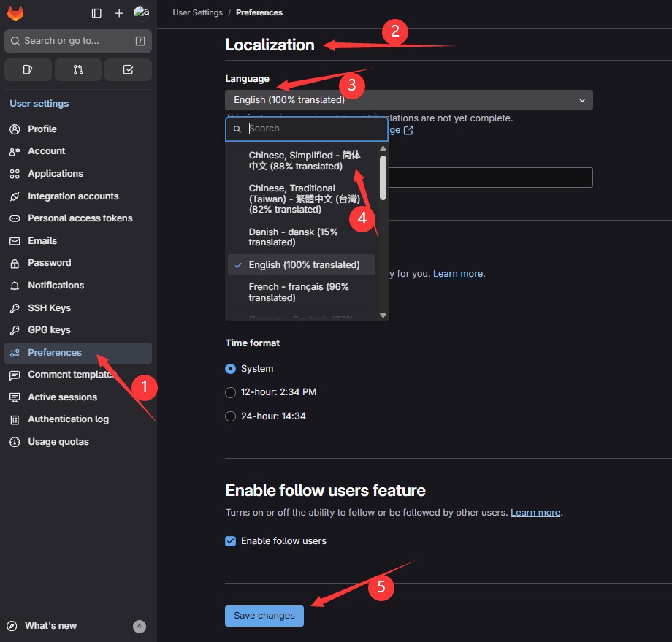Viewport: 672px width, 642px height.
Task: Open Account settings page
Action: pyautogui.click(x=78, y=151)
